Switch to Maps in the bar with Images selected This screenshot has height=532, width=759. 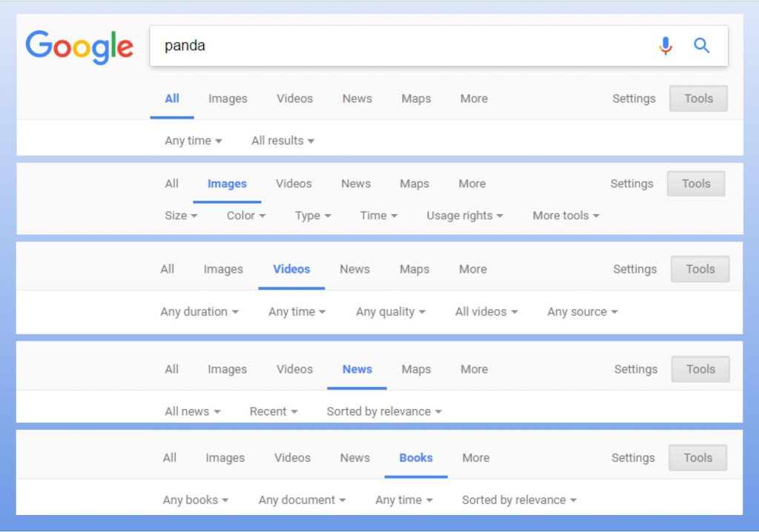pos(414,184)
